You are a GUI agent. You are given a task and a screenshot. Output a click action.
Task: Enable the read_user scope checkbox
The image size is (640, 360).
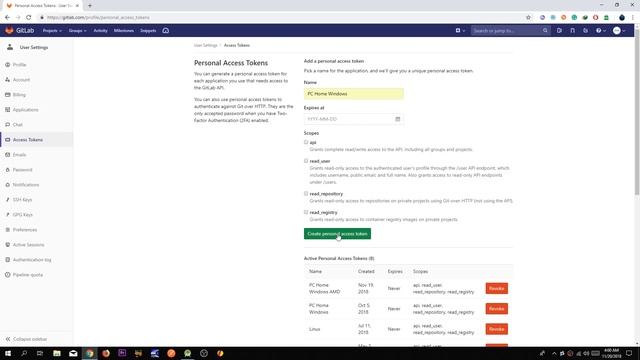click(x=306, y=161)
